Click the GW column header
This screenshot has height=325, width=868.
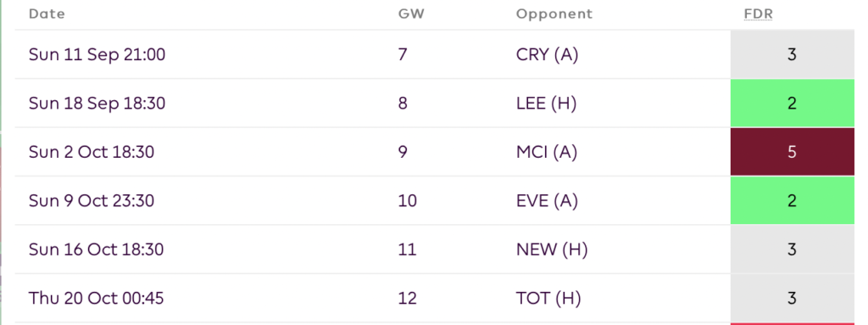[x=411, y=14]
